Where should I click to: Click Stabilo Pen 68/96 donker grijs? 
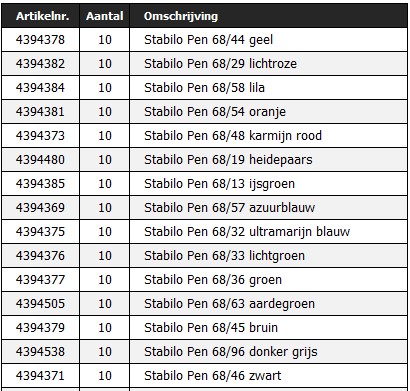[231, 352]
